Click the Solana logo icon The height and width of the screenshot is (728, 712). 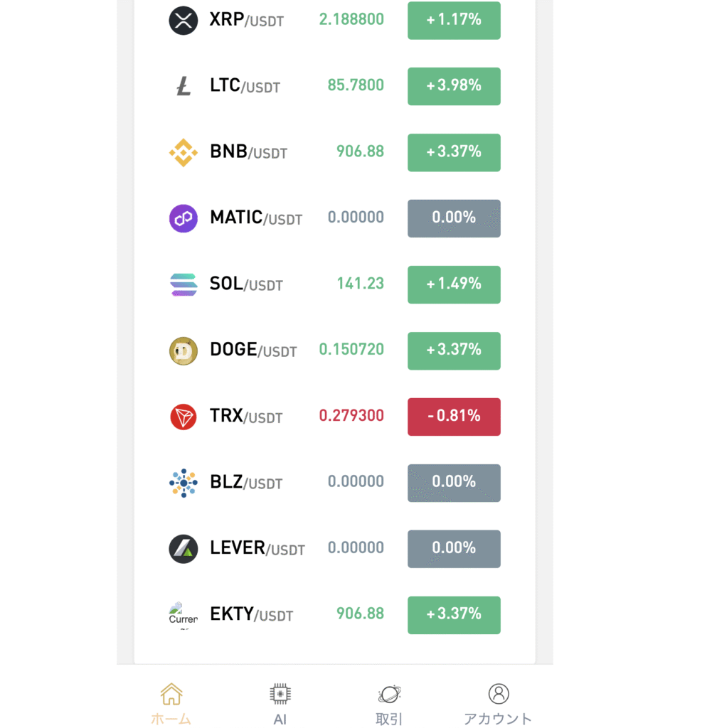183,284
